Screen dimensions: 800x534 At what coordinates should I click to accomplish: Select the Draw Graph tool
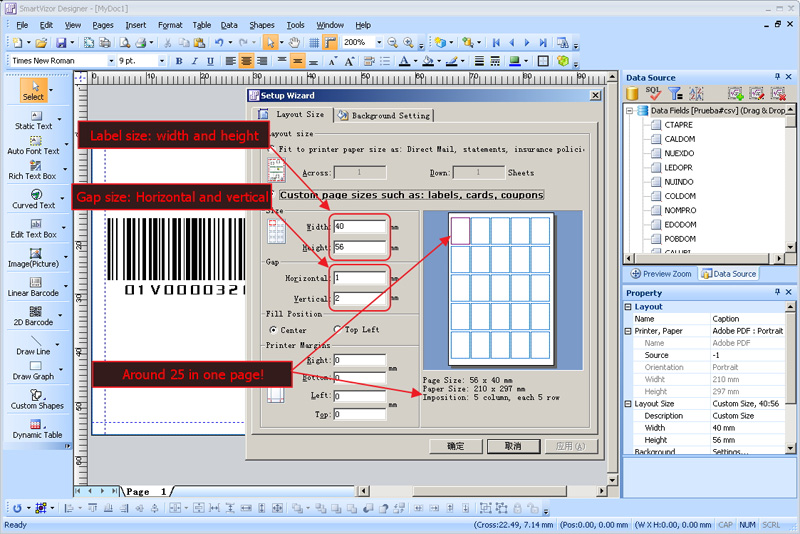tap(34, 371)
